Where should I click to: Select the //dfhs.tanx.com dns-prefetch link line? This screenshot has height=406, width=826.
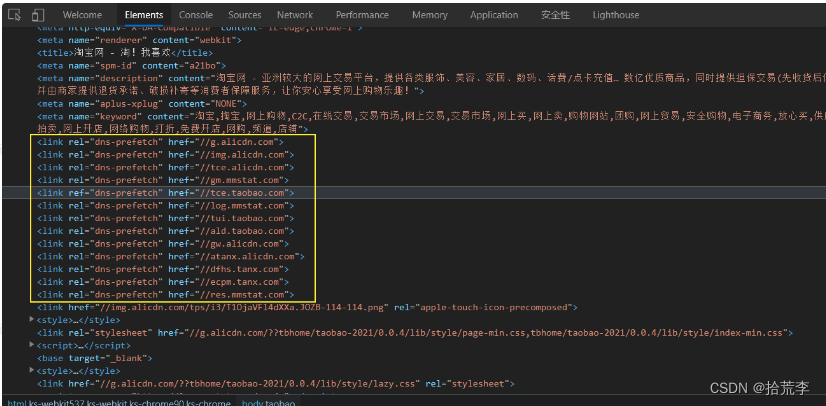[163, 269]
